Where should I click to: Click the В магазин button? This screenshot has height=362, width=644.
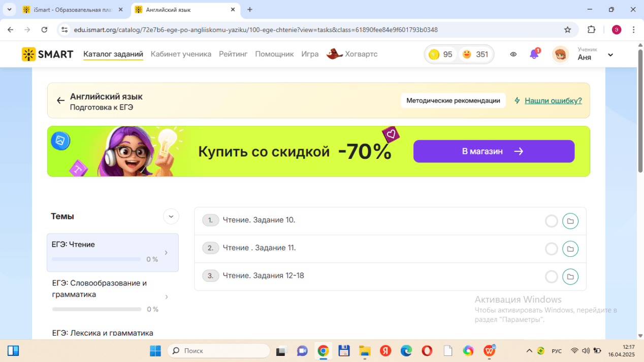[x=494, y=151]
